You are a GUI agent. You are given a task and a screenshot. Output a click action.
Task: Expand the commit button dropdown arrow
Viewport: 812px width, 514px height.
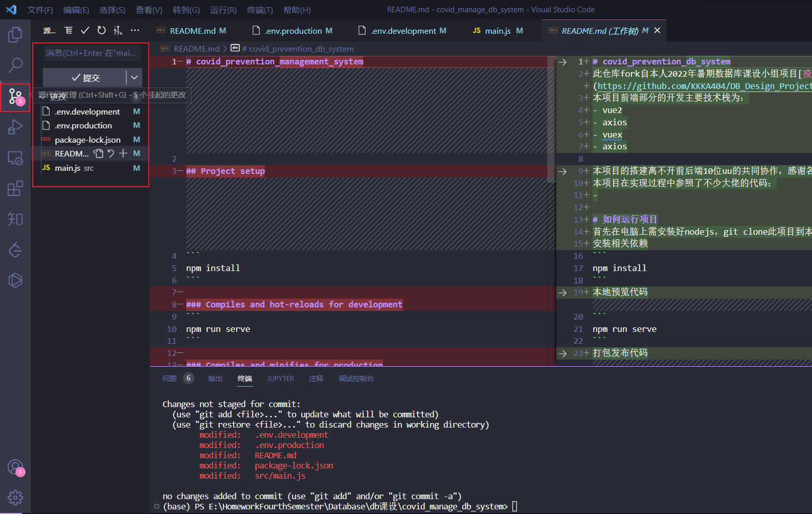click(x=134, y=78)
